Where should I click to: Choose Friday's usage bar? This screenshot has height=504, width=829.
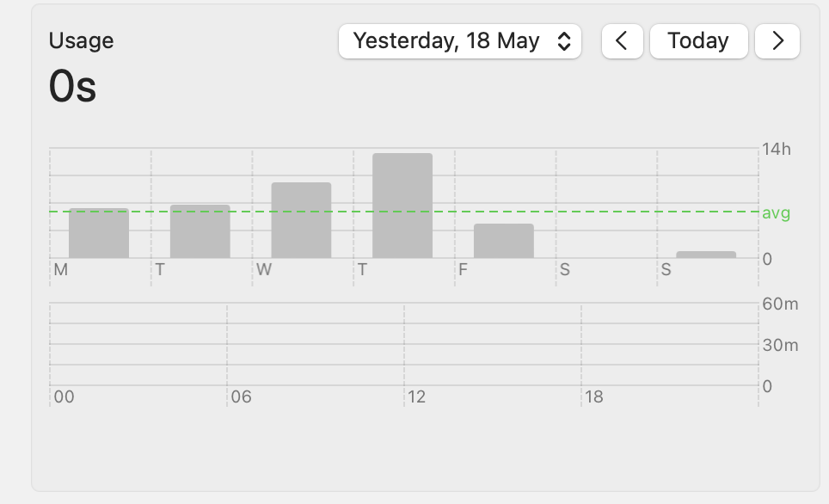click(x=504, y=241)
